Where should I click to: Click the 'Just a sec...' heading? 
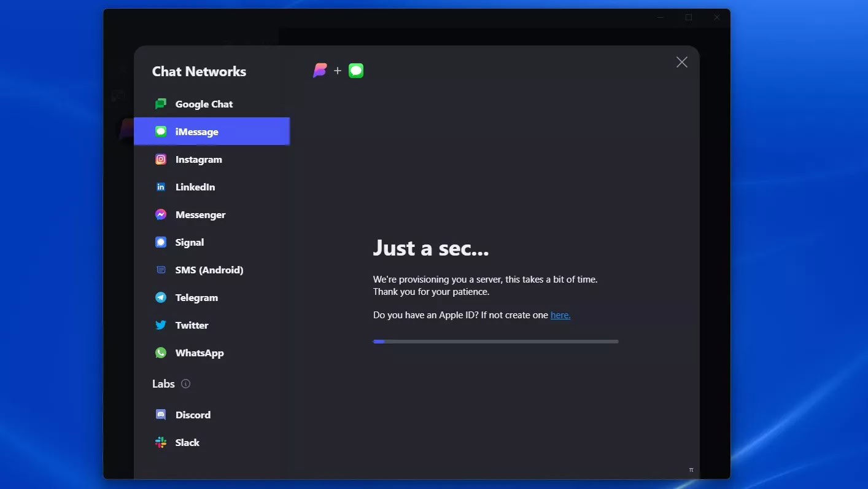(431, 248)
